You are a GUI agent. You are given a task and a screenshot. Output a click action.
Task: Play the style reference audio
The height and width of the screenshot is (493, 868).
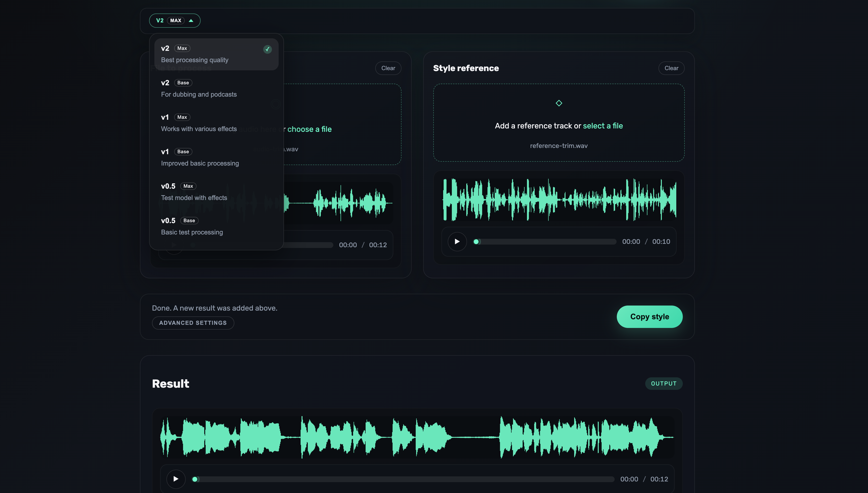tap(457, 241)
